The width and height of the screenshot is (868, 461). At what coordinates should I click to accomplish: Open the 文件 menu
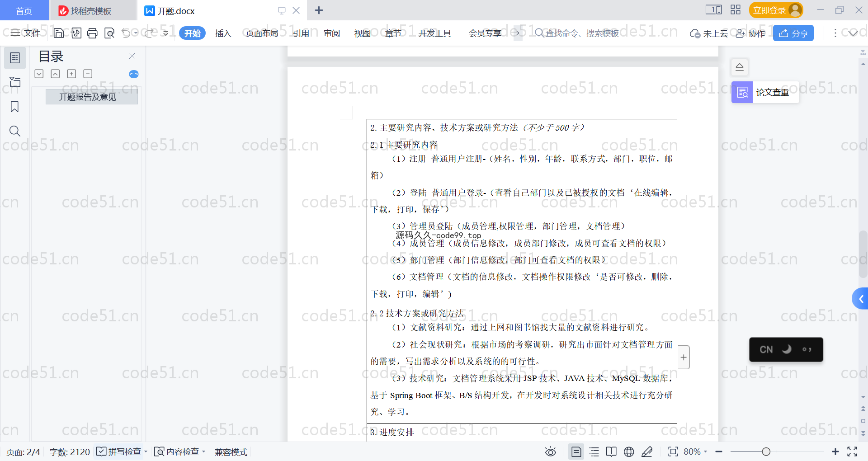[26, 33]
